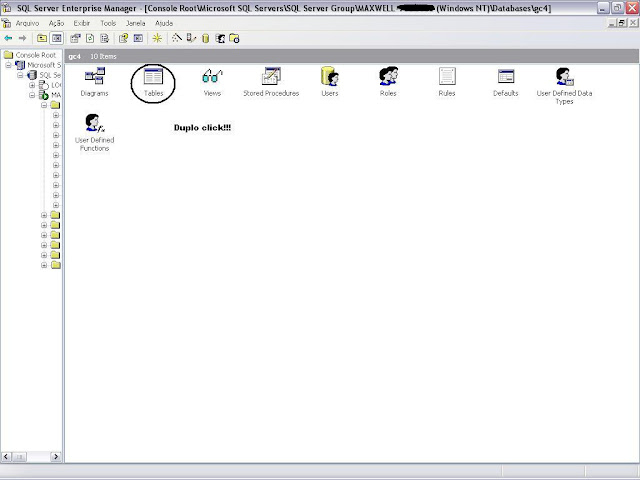Screen dimensions: 640x480
Task: Open the User Defined Data Types icon
Action: 564,76
